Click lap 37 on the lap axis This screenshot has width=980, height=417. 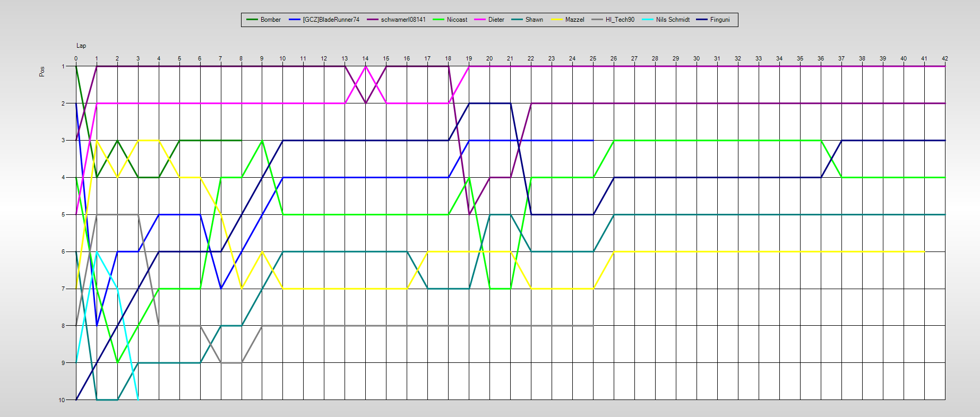coord(841,58)
